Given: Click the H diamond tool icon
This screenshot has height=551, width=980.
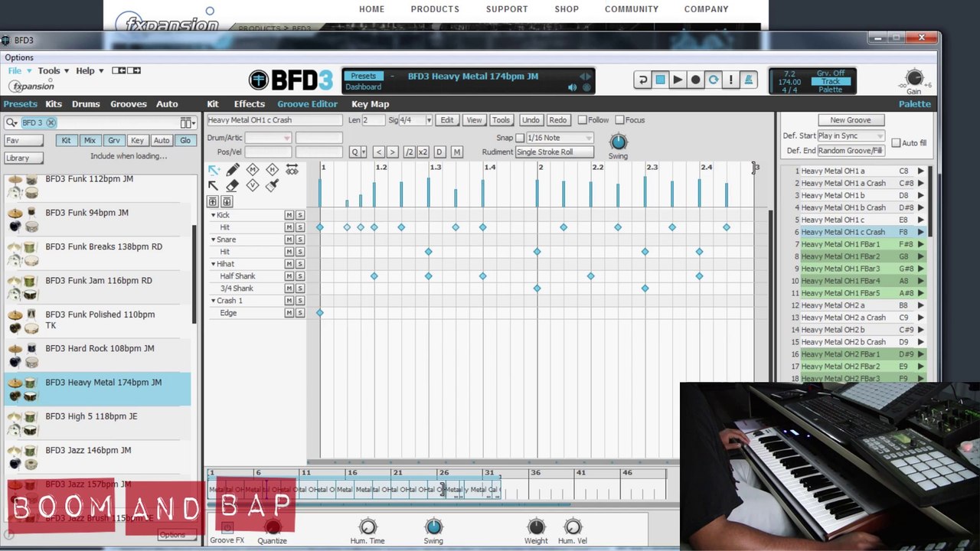Looking at the screenshot, I should 272,170.
